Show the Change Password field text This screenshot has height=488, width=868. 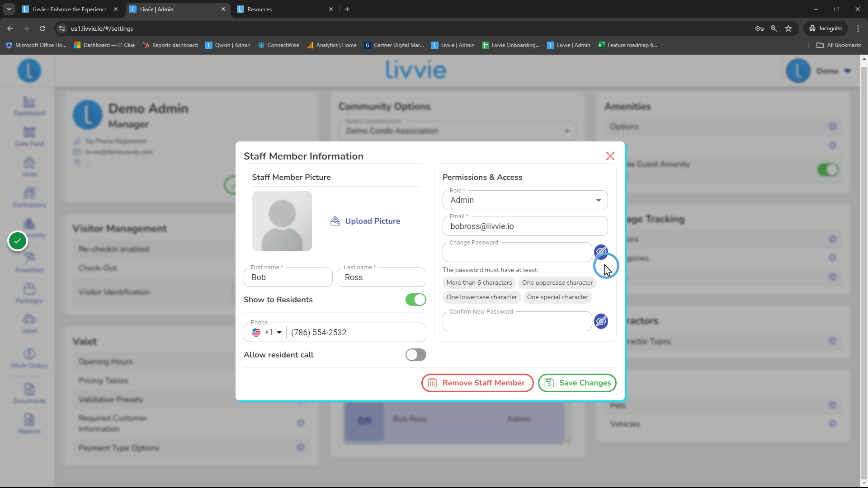click(x=601, y=251)
